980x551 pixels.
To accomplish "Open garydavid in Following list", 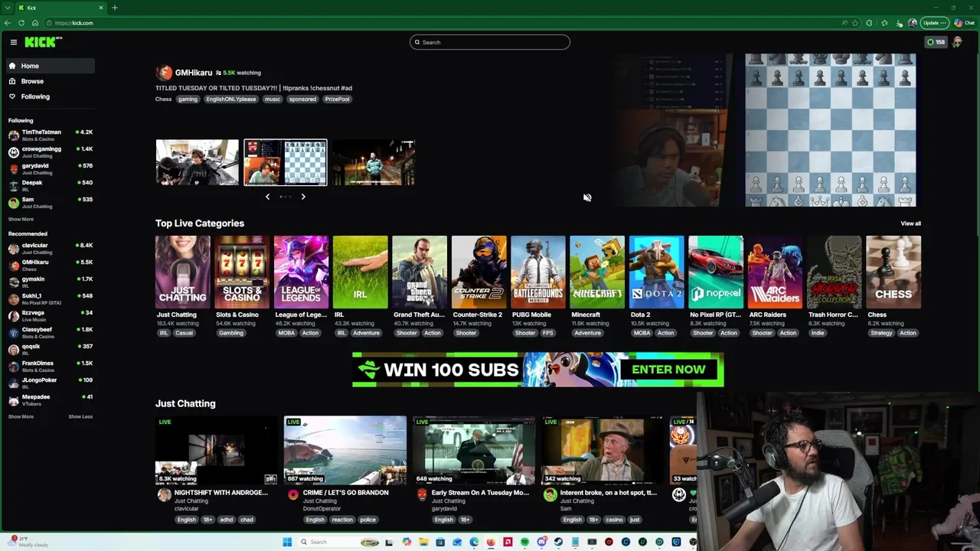I will click(x=50, y=168).
